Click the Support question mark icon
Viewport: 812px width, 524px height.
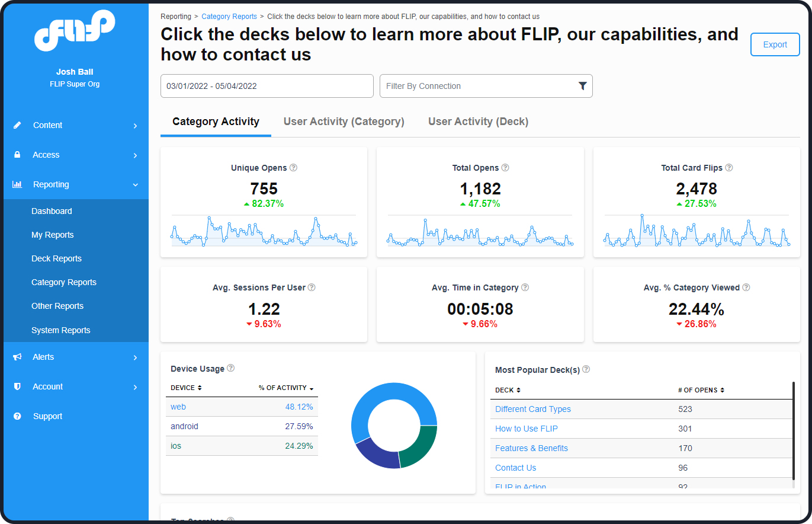(17, 416)
